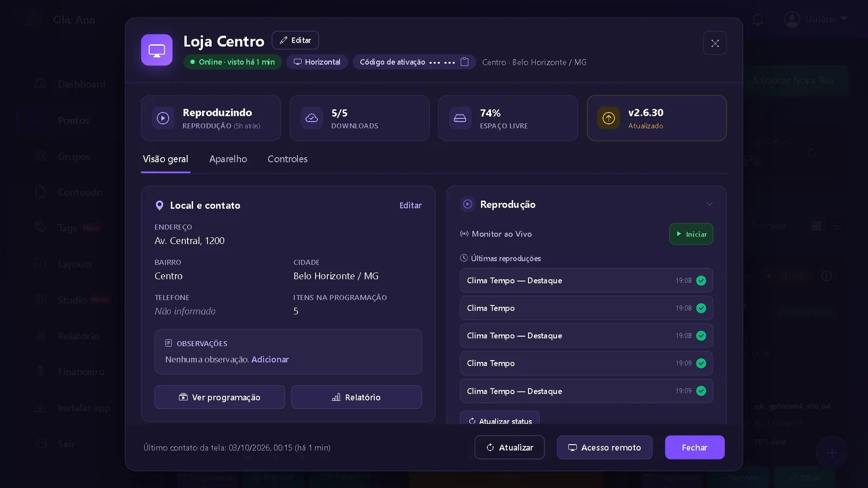Select the Clima Tempo — Destaque 19:09 row
Screen dimensions: 868x488
tap(586, 391)
